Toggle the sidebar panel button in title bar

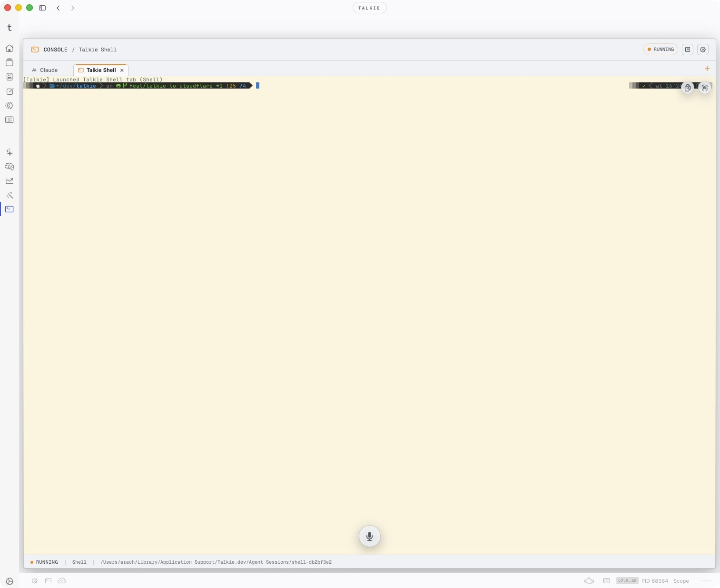[42, 8]
